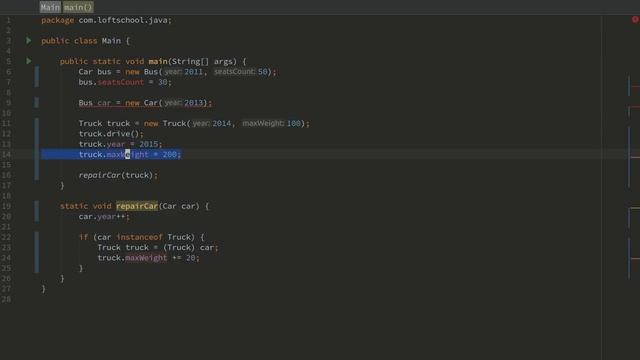This screenshot has width=640, height=360.
Task: Click truck.year assignment on line 13
Action: tap(120, 144)
